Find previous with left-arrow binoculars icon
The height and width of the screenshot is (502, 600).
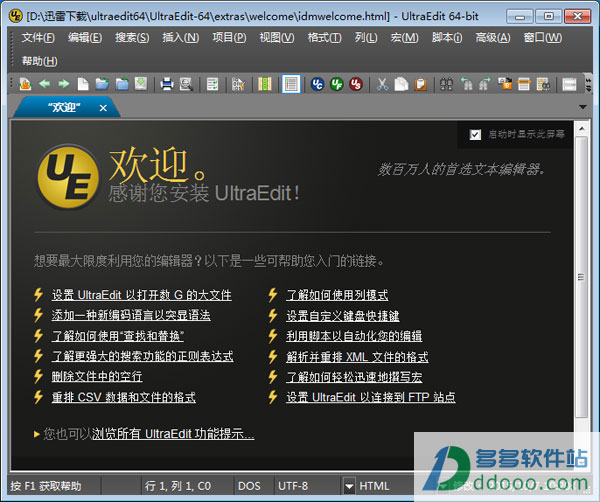point(466,84)
